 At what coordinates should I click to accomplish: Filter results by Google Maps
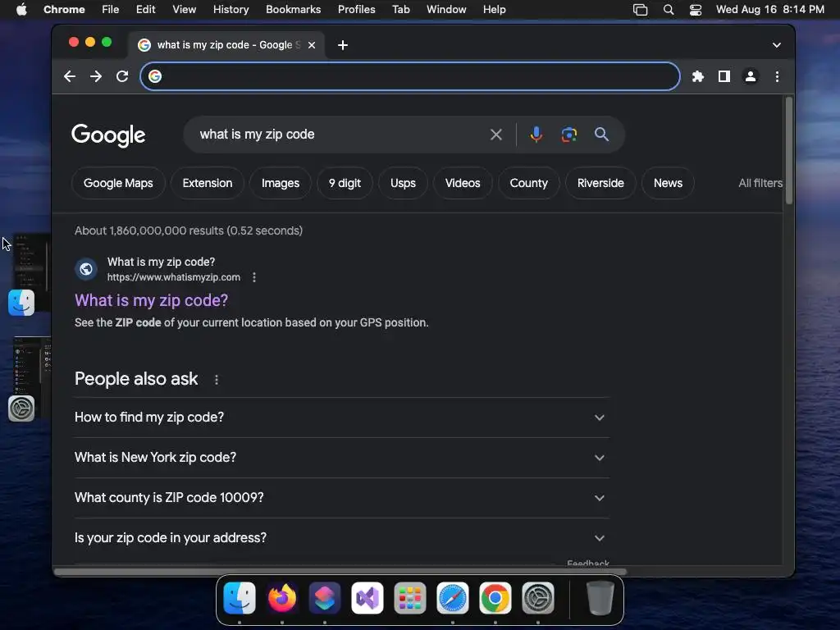point(118,183)
